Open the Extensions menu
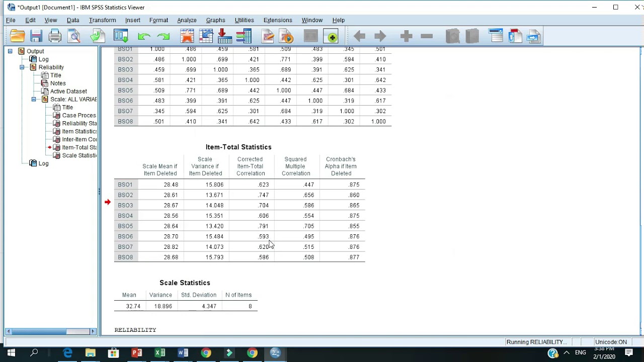The height and width of the screenshot is (362, 644). tap(278, 20)
